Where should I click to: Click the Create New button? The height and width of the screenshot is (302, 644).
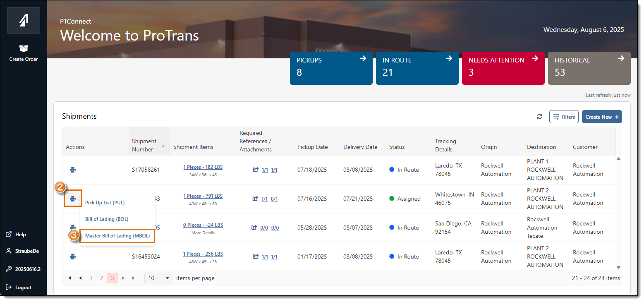[x=601, y=117]
